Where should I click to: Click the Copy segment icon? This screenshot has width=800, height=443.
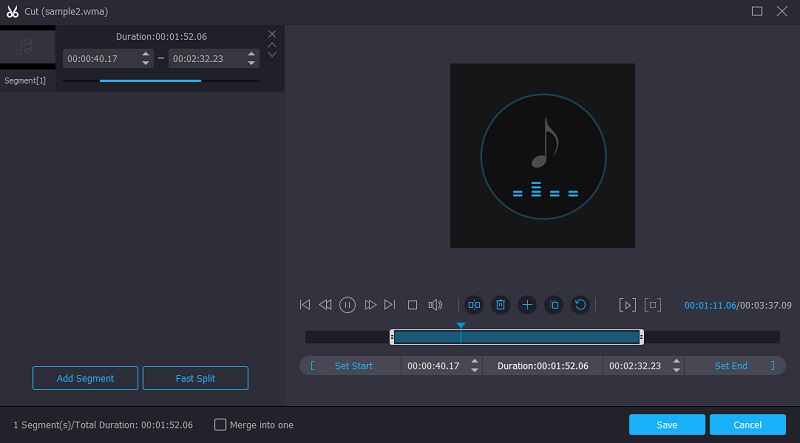click(x=554, y=305)
